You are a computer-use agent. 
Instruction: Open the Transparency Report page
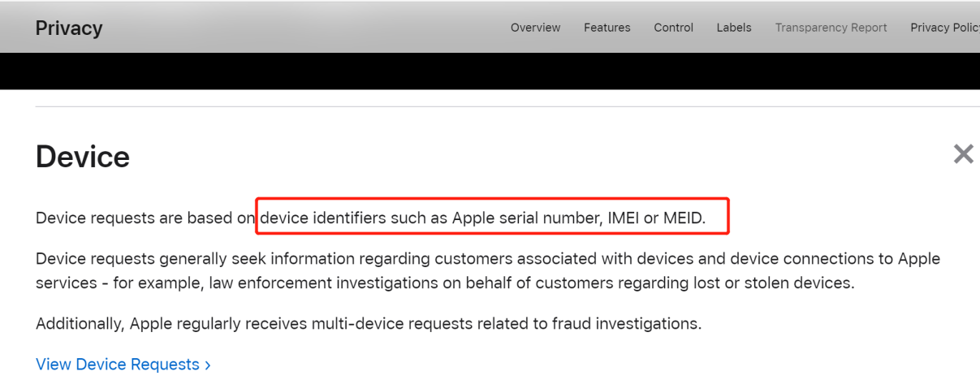click(831, 28)
